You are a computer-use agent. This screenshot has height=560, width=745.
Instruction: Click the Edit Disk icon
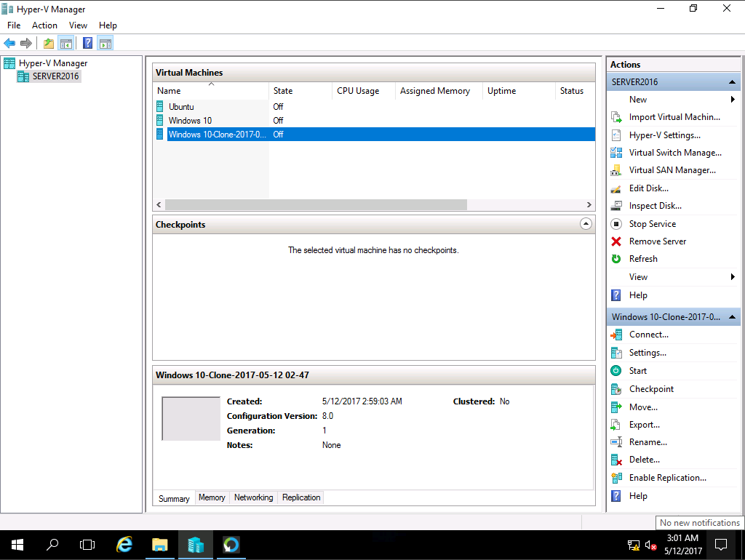(x=616, y=188)
